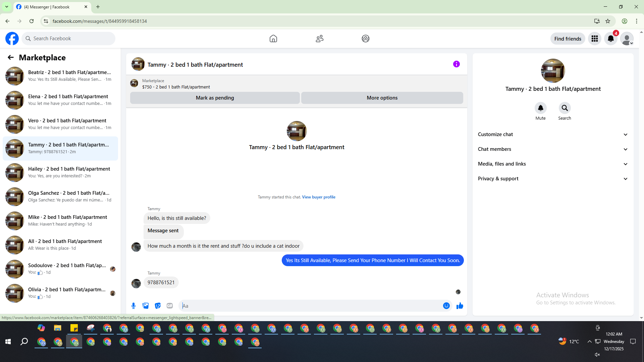644x362 pixels.
Task: Open the emoji picker in message box
Action: (x=446, y=306)
